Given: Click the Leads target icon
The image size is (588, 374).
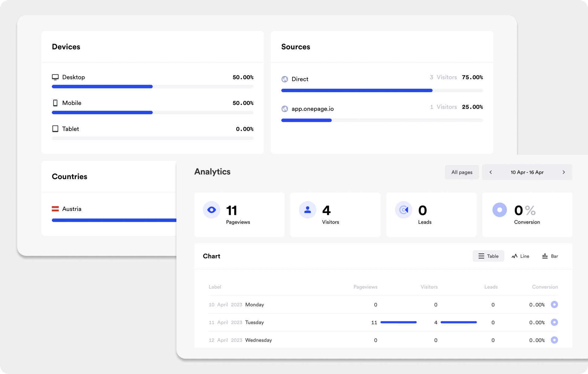Looking at the screenshot, I should (404, 210).
